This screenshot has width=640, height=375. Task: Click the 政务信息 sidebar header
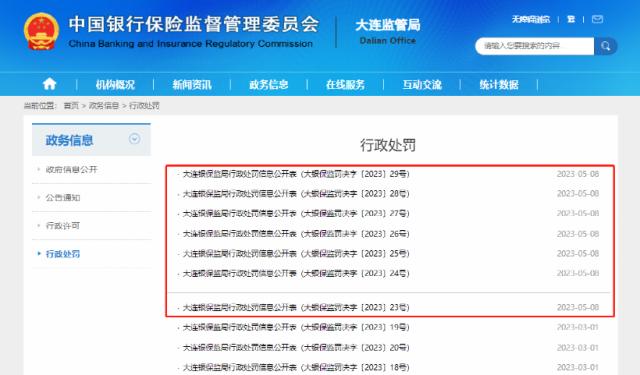(x=91, y=140)
